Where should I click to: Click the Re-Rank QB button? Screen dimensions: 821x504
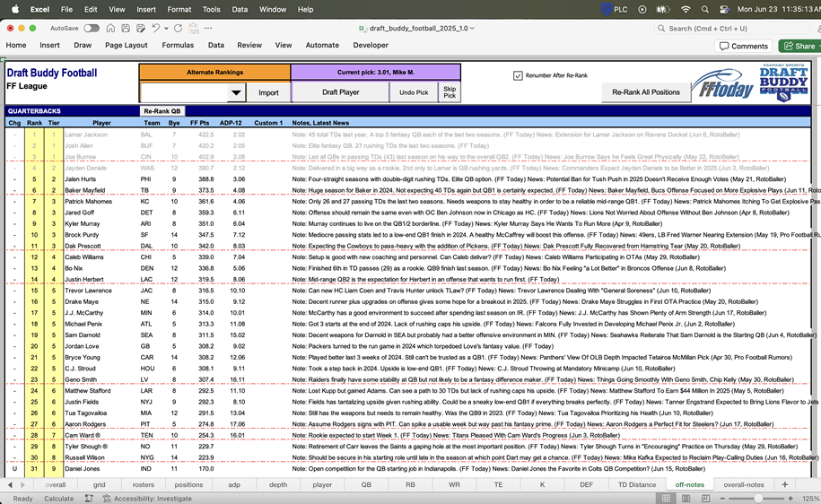tap(162, 111)
